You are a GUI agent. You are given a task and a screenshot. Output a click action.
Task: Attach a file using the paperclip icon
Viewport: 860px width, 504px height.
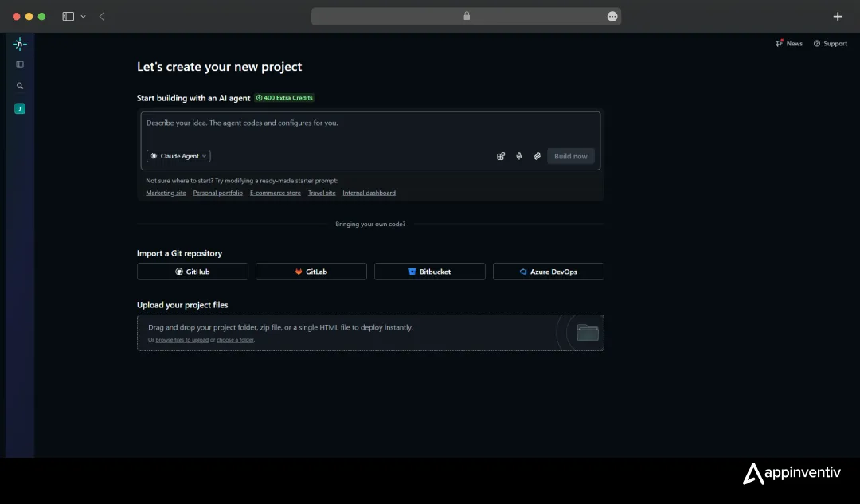tap(537, 156)
